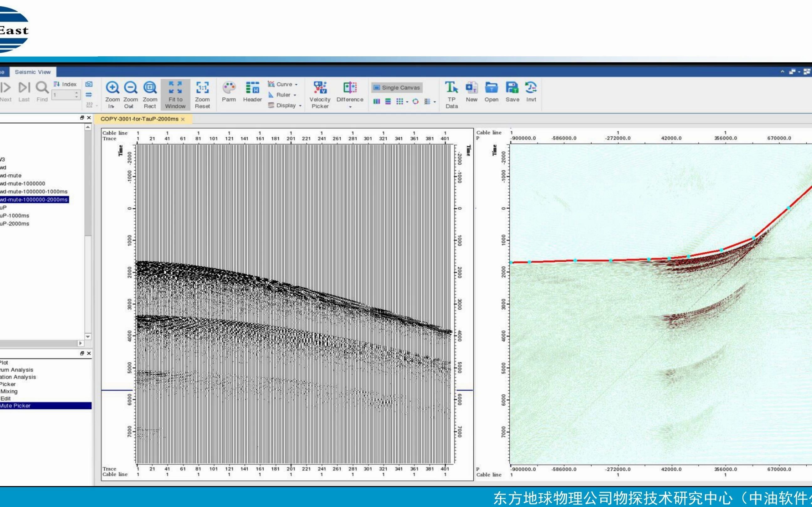Expand the Display dropdown
This screenshot has width=812, height=507.
tap(300, 106)
